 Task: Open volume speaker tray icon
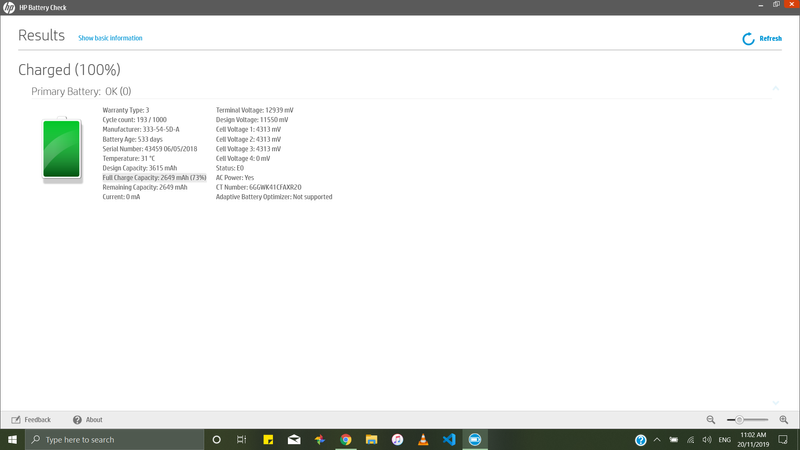[707, 439]
